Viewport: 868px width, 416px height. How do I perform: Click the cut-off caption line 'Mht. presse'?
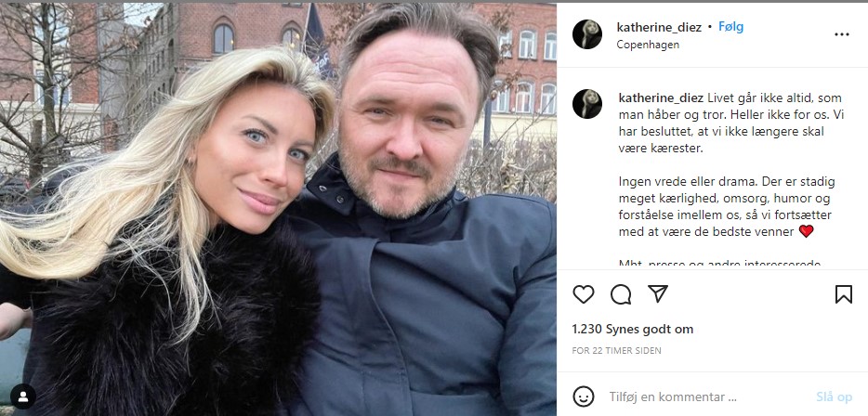click(x=719, y=264)
